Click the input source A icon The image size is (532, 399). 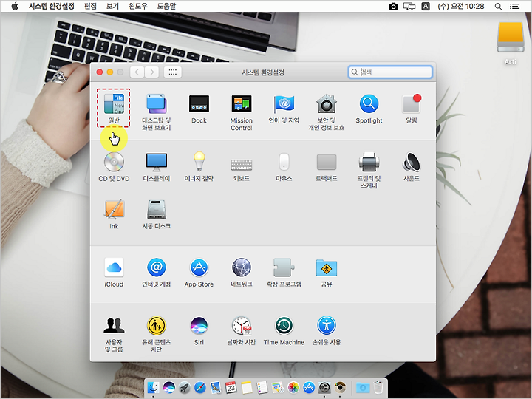(426, 6)
